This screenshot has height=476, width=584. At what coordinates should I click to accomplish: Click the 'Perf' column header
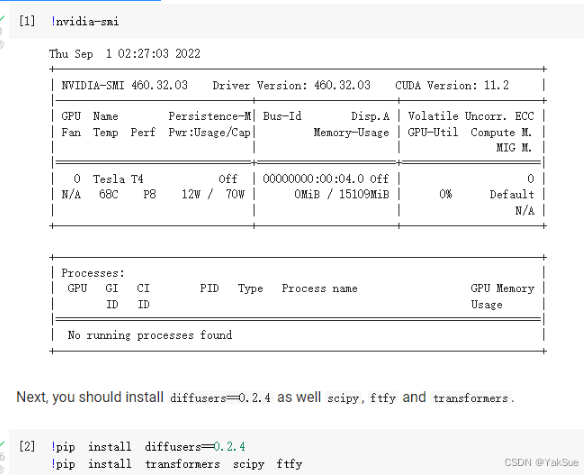pyautogui.click(x=143, y=132)
